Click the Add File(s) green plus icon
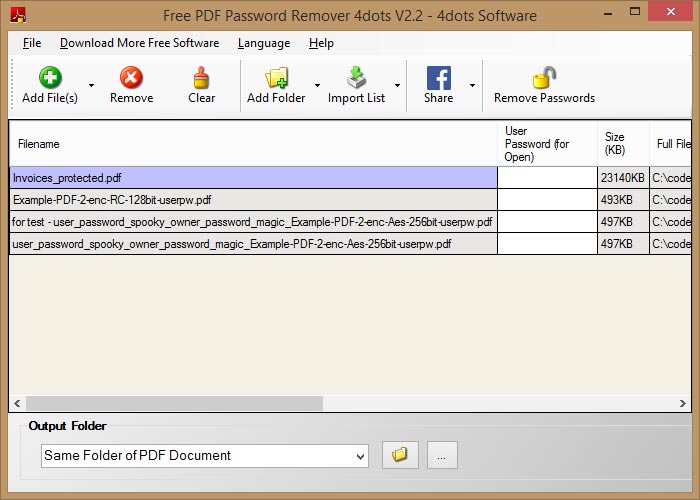This screenshot has width=700, height=500. 49,78
